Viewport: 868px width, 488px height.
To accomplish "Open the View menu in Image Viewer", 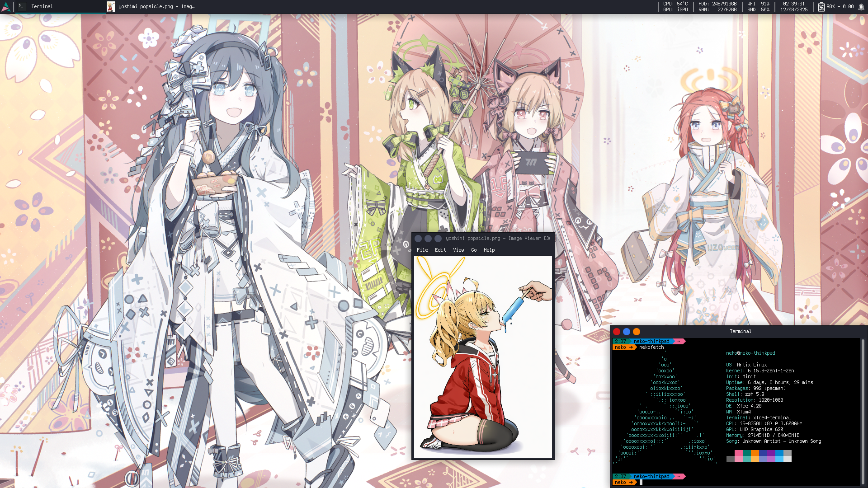I will click(458, 250).
